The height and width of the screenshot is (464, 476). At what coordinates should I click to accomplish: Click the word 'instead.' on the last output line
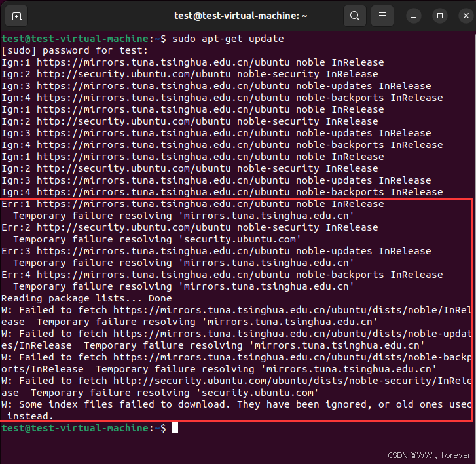click(x=30, y=416)
